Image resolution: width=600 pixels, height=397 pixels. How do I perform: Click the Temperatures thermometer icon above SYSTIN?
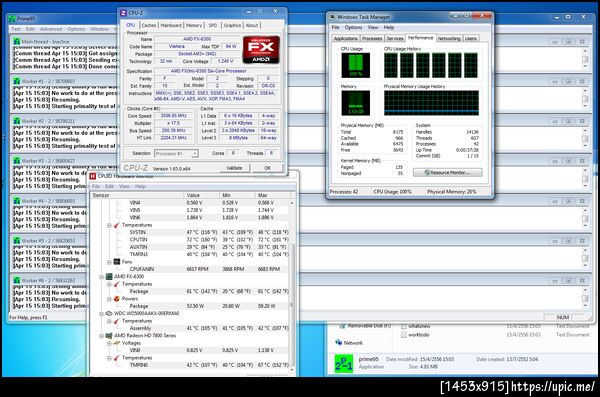click(x=117, y=225)
